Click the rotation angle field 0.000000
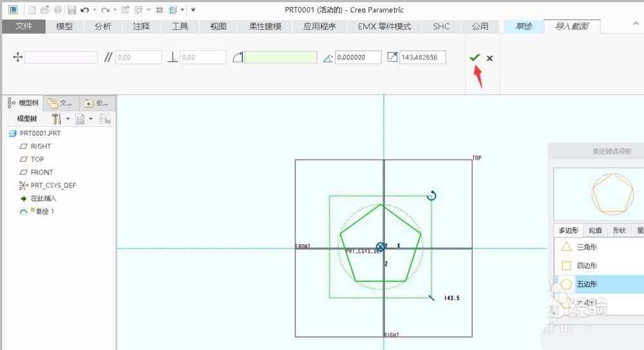This screenshot has height=350, width=644. pos(358,57)
